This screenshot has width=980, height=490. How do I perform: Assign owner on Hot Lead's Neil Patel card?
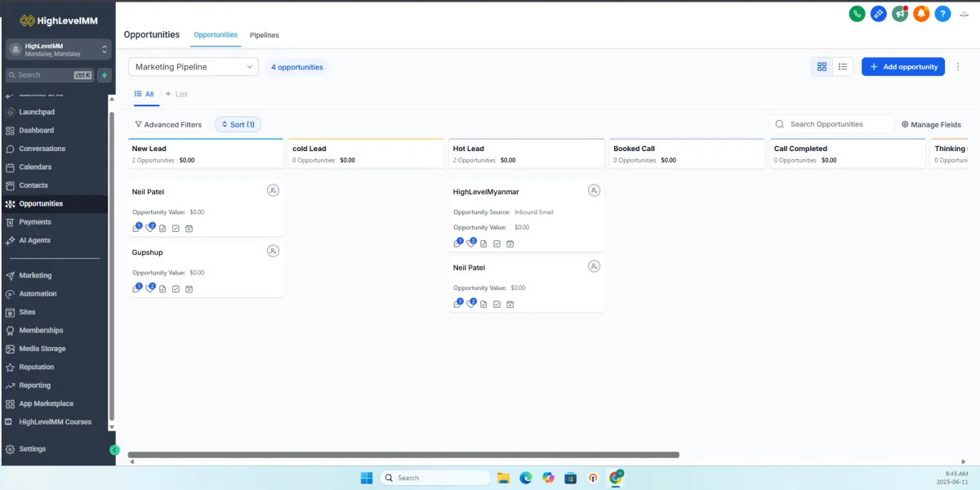594,265
